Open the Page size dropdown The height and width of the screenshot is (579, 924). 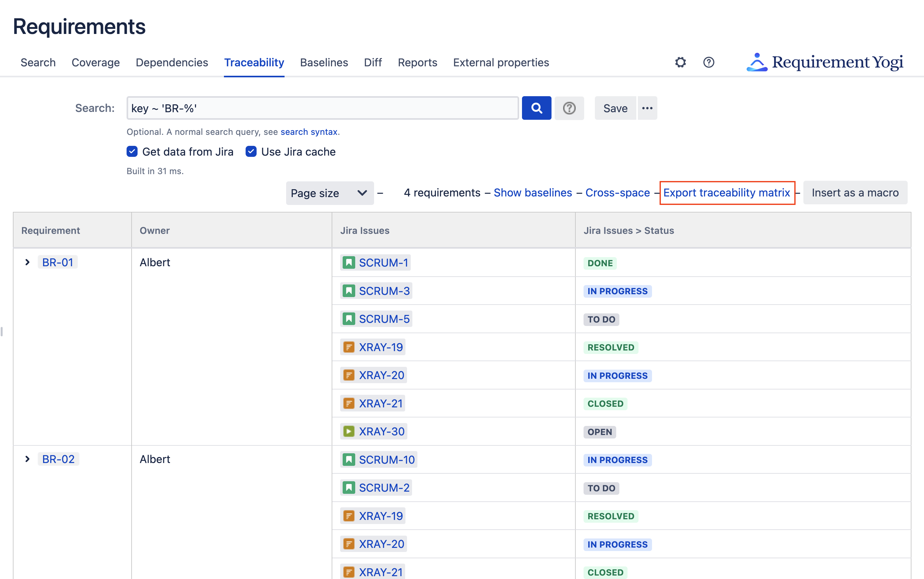coord(329,193)
